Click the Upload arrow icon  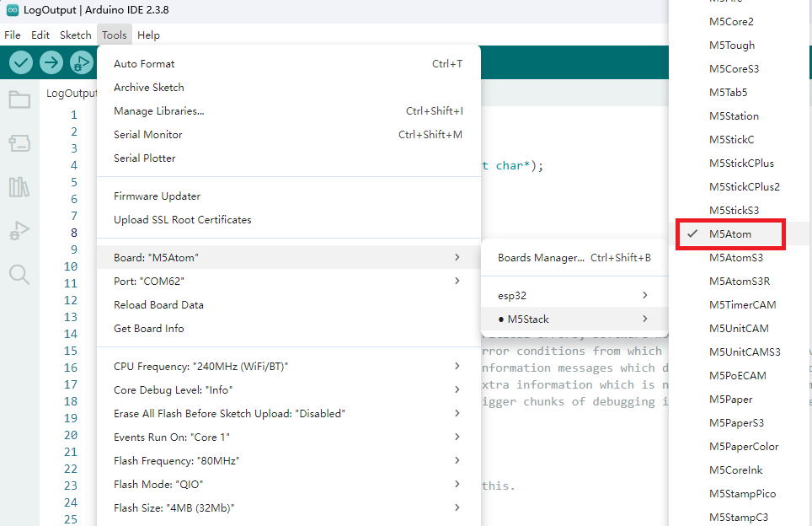(x=51, y=62)
